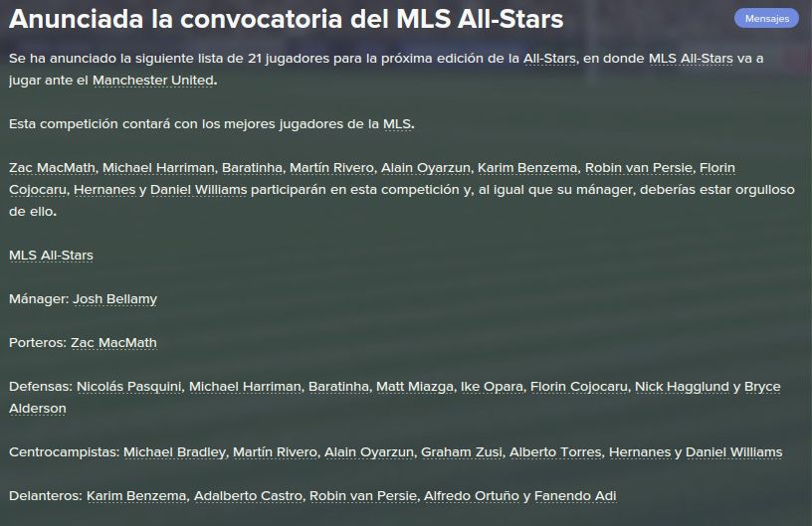The width and height of the screenshot is (812, 526).
Task: Click Alfredo Ortuño player link
Action: 472,495
